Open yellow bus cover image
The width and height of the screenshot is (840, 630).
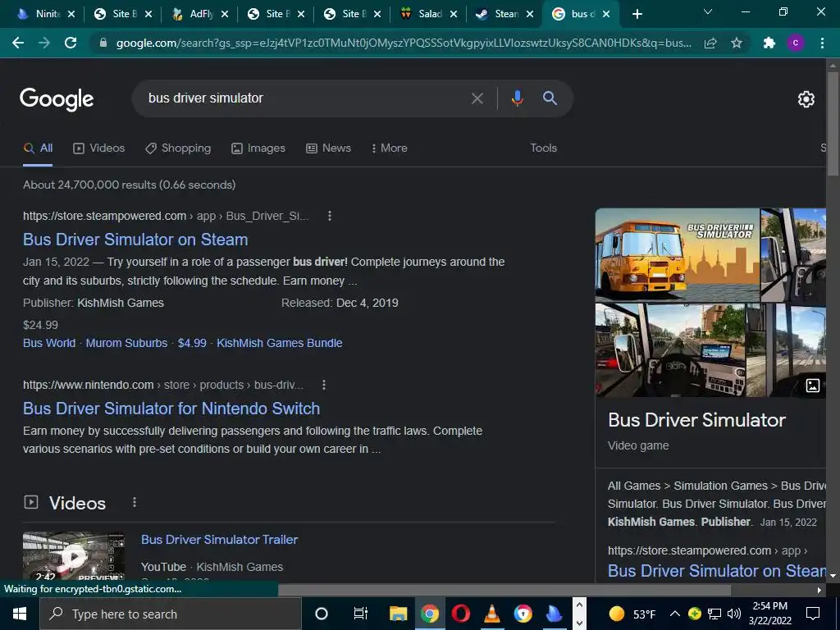point(677,255)
